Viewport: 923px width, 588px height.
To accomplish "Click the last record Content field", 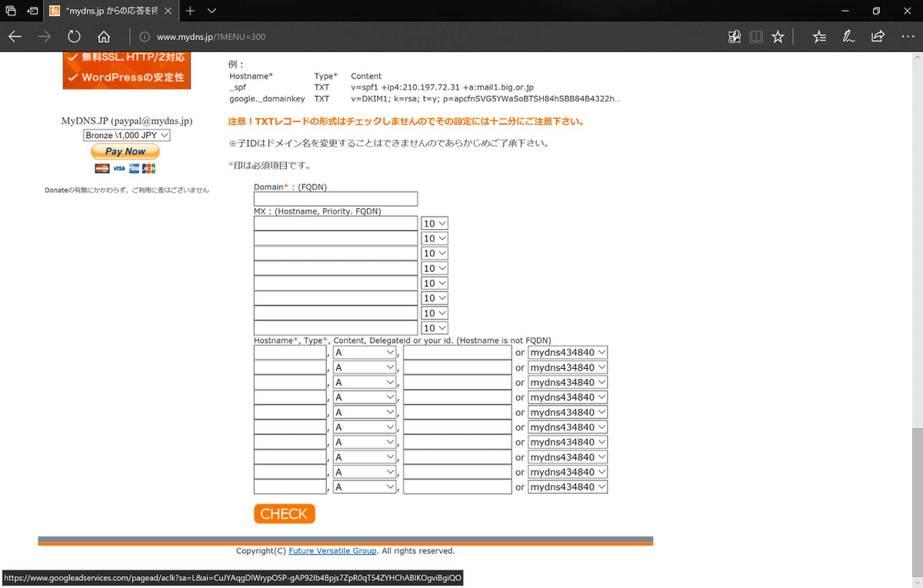I will (458, 487).
